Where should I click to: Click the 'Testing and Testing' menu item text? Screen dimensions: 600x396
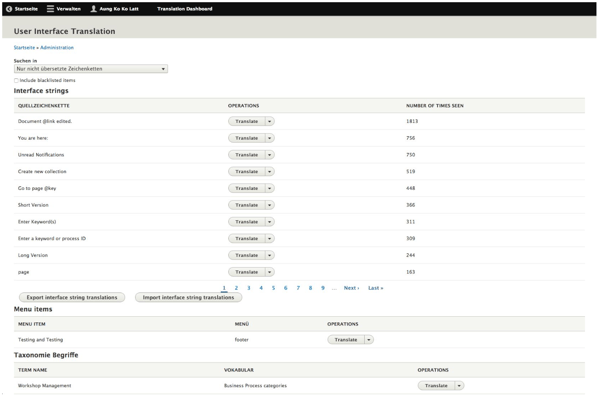40,340
